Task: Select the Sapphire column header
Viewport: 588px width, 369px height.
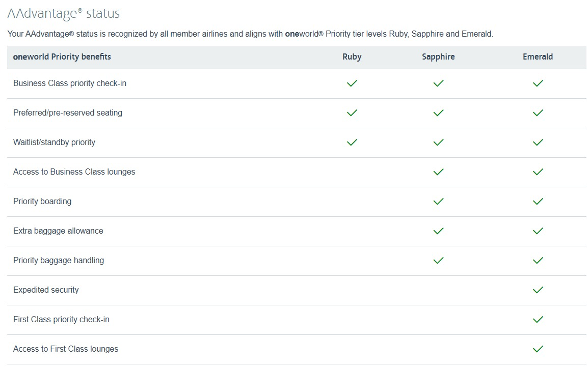Action: pos(438,57)
